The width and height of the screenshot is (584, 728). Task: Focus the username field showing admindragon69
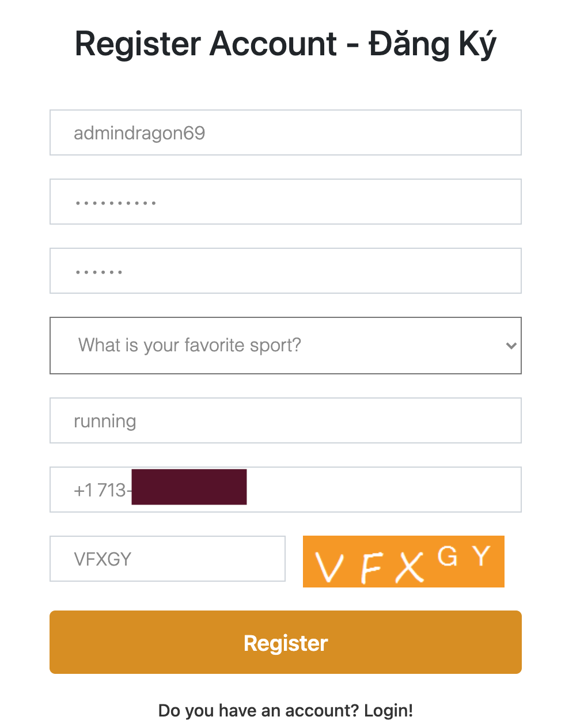(286, 132)
